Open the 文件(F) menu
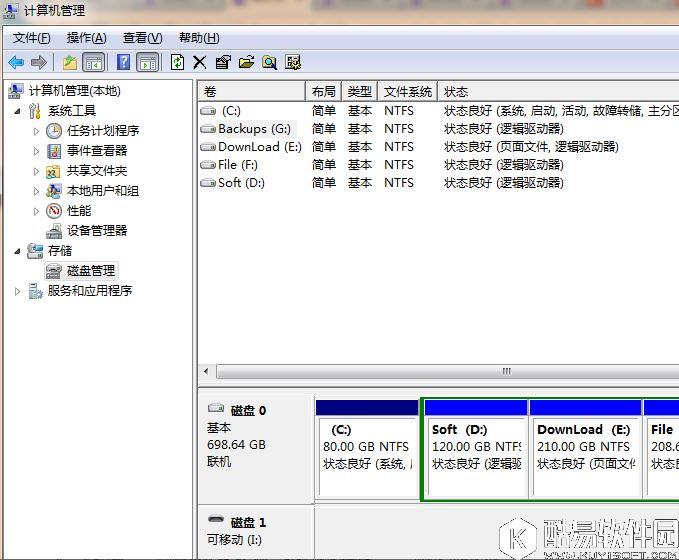The width and height of the screenshot is (679, 560). 31,38
